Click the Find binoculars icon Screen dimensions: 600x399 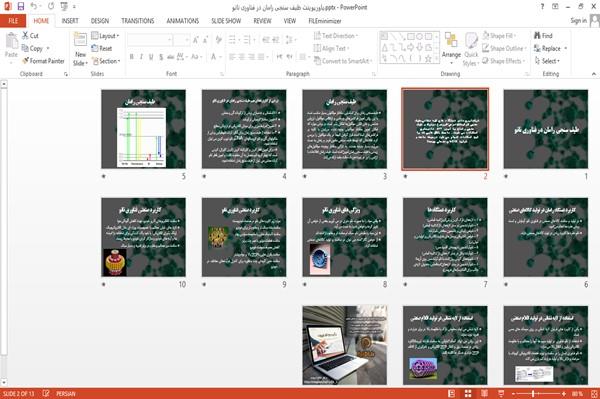pos(537,36)
